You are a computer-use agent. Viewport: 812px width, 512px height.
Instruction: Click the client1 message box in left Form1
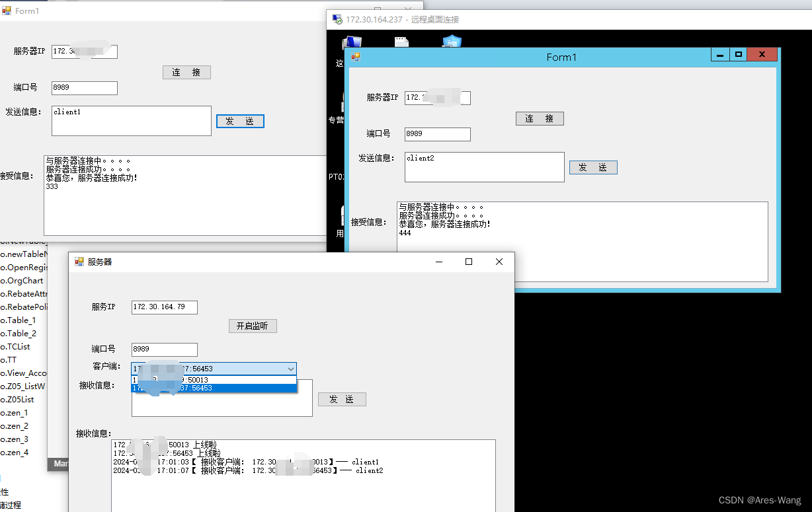point(132,121)
